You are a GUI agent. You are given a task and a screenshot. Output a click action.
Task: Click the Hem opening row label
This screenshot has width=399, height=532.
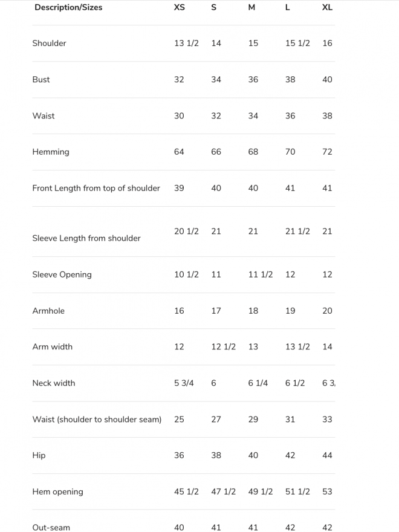(x=57, y=492)
